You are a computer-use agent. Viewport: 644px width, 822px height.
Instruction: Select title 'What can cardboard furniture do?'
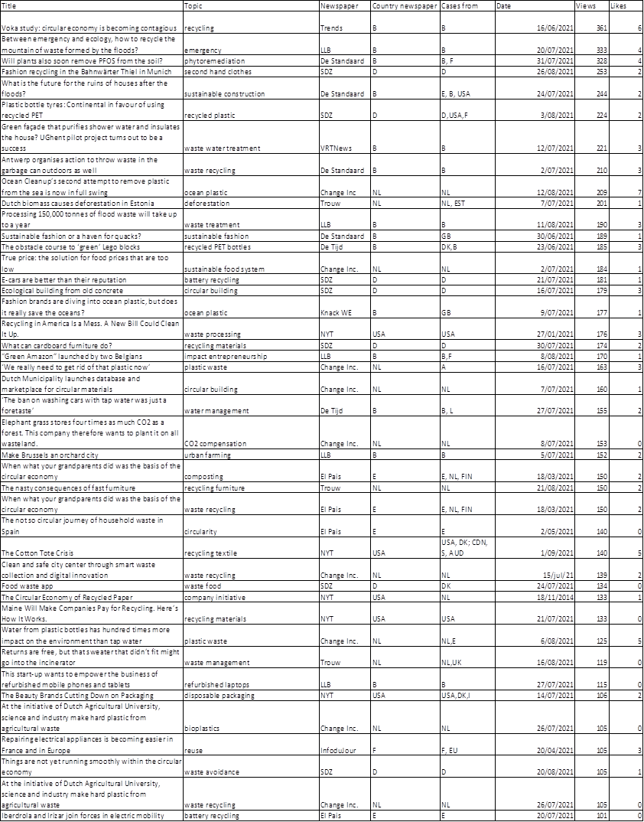(x=92, y=345)
